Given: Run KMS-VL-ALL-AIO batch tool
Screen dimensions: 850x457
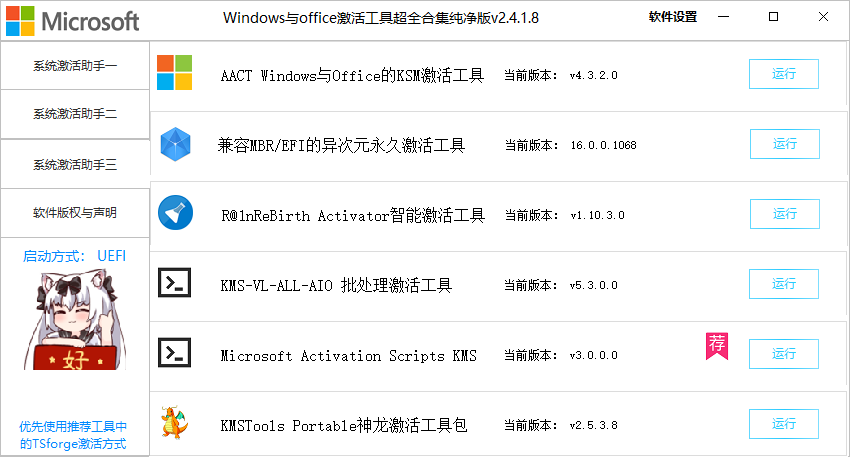Looking at the screenshot, I should (x=784, y=284).
